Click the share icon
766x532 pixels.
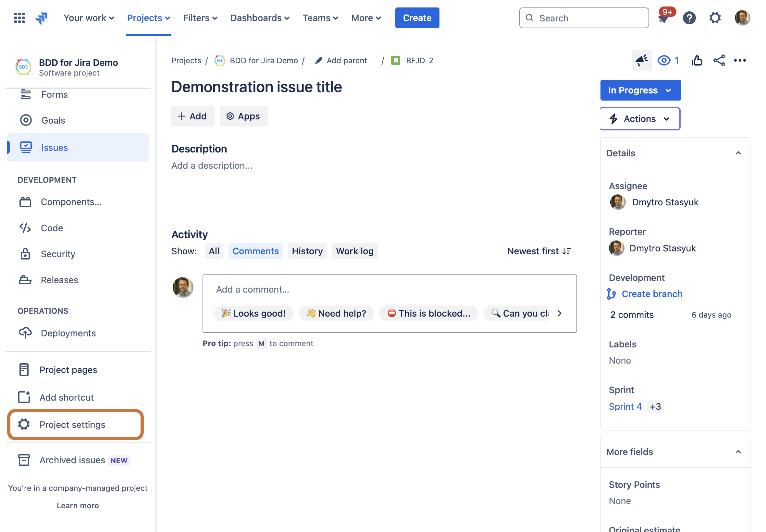[719, 60]
